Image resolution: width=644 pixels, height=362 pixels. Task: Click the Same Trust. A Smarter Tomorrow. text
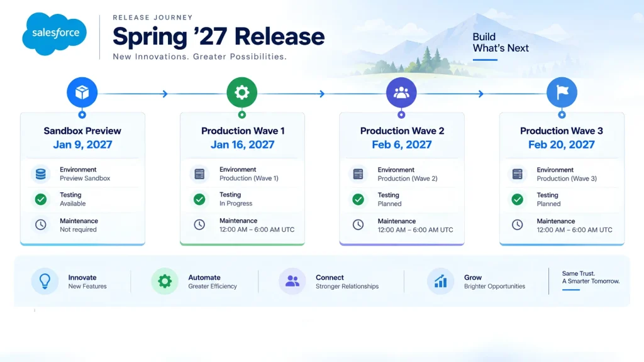(591, 277)
